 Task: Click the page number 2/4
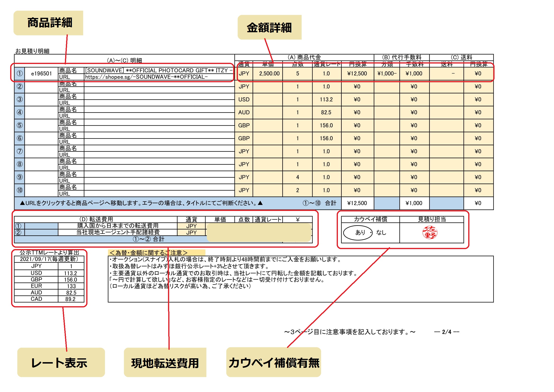point(447,332)
